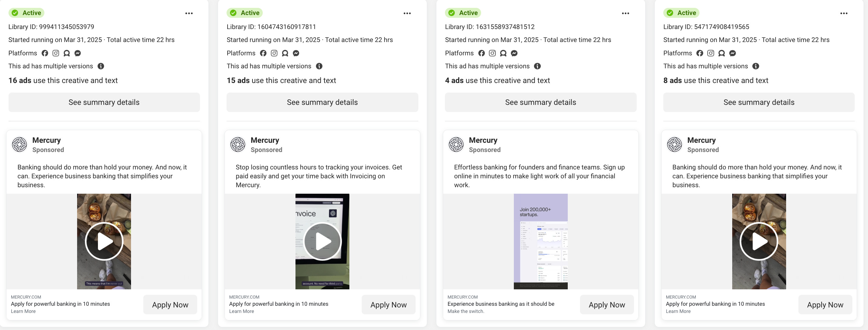Click Mercury logo avatar in the 16 ads card
868x330 pixels.
coord(19,145)
